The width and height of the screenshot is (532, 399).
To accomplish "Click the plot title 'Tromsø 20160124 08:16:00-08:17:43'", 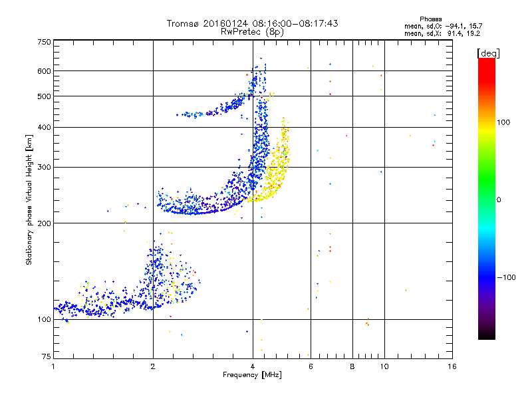I will 252,23.
